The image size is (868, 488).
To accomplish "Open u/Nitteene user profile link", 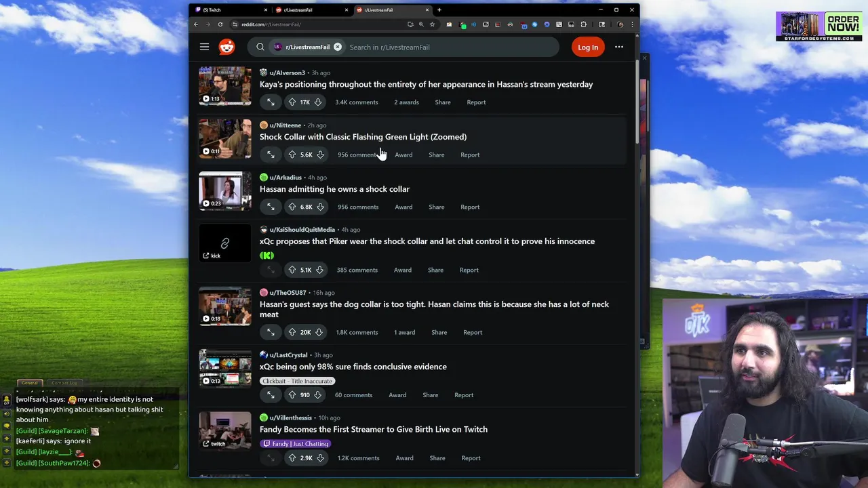I will pos(285,125).
